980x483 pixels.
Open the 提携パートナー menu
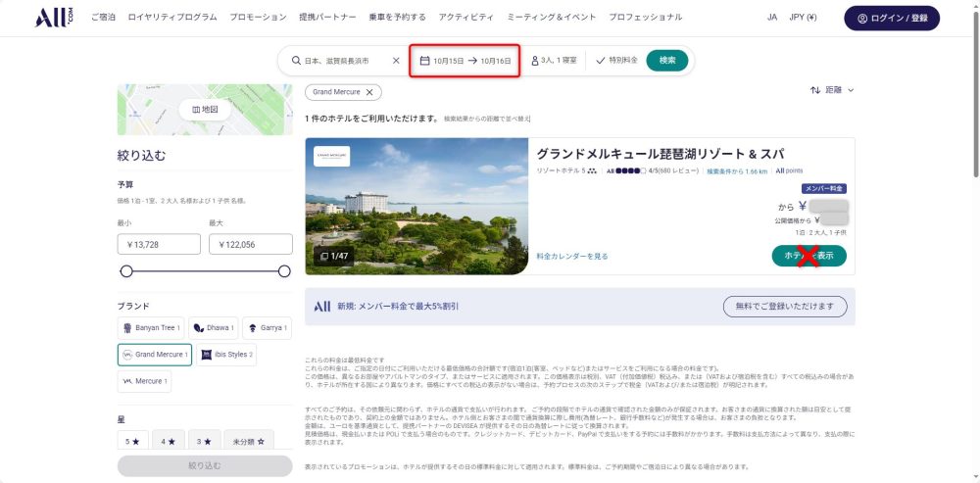[x=327, y=18]
